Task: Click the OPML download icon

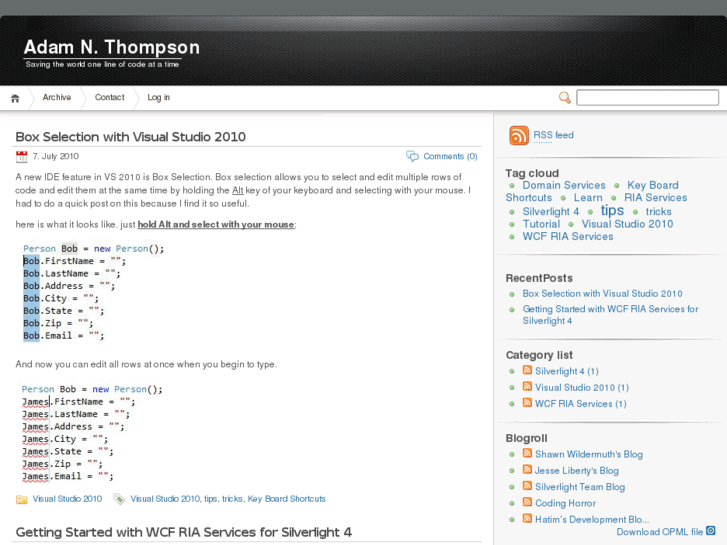Action: click(711, 531)
